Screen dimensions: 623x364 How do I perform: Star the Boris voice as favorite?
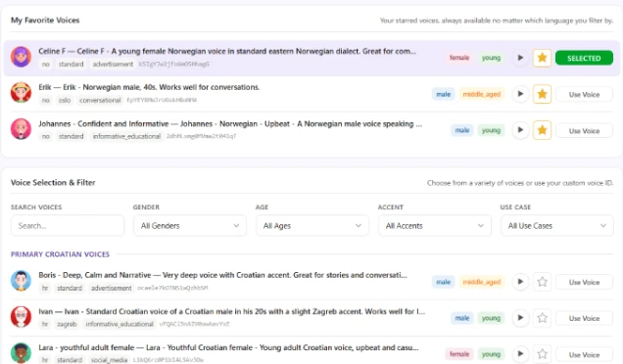click(x=542, y=282)
